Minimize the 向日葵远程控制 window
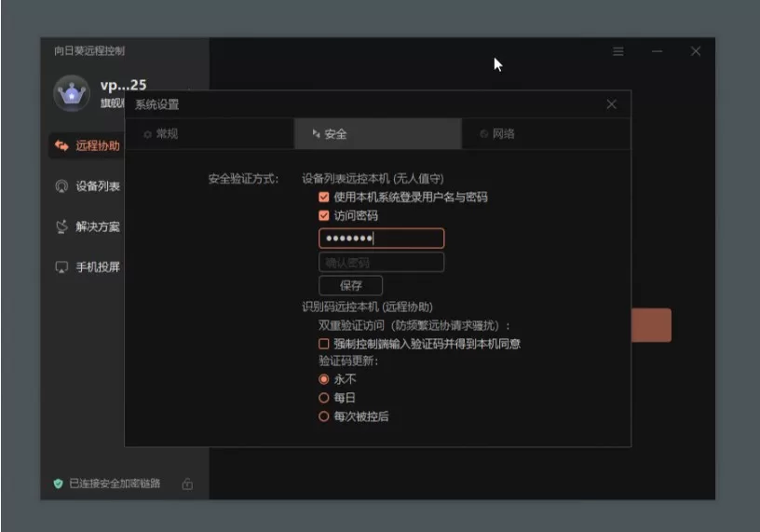 click(657, 51)
